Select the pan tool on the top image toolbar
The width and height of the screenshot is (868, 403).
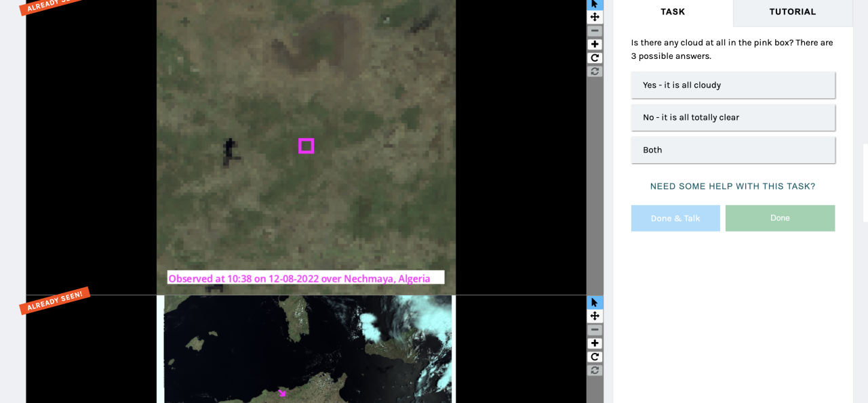[x=595, y=17]
